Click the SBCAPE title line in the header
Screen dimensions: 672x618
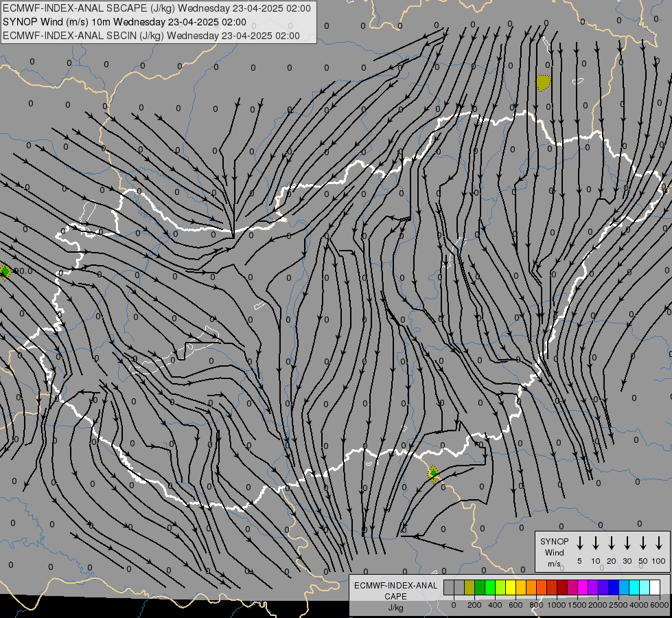pos(157,8)
